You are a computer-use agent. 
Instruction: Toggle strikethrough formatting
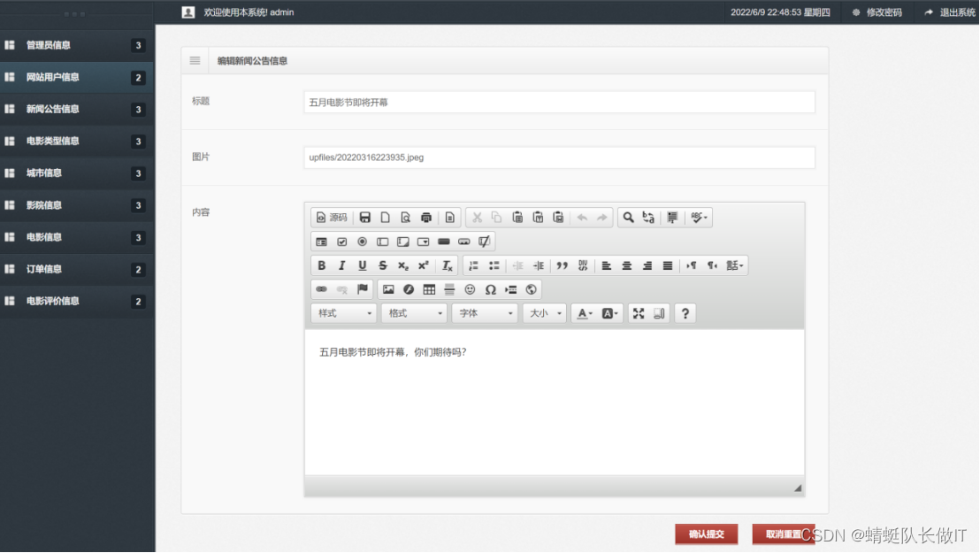click(x=382, y=265)
